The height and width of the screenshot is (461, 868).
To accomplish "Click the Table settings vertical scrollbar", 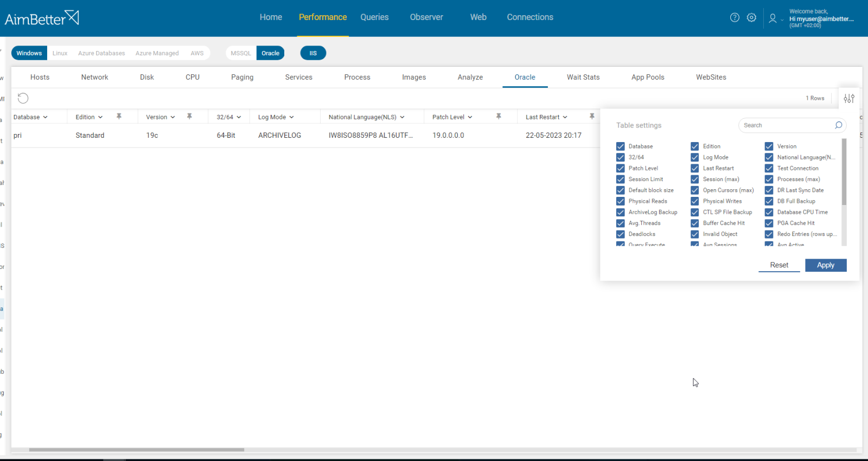I will pyautogui.click(x=844, y=172).
